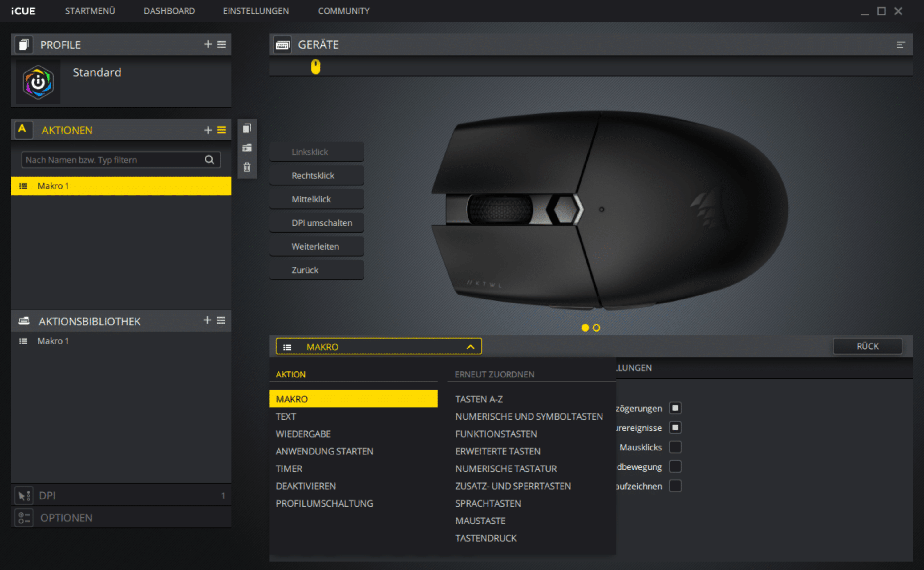Toggle the Verzögerungen checkbox
The image size is (924, 570).
[675, 408]
